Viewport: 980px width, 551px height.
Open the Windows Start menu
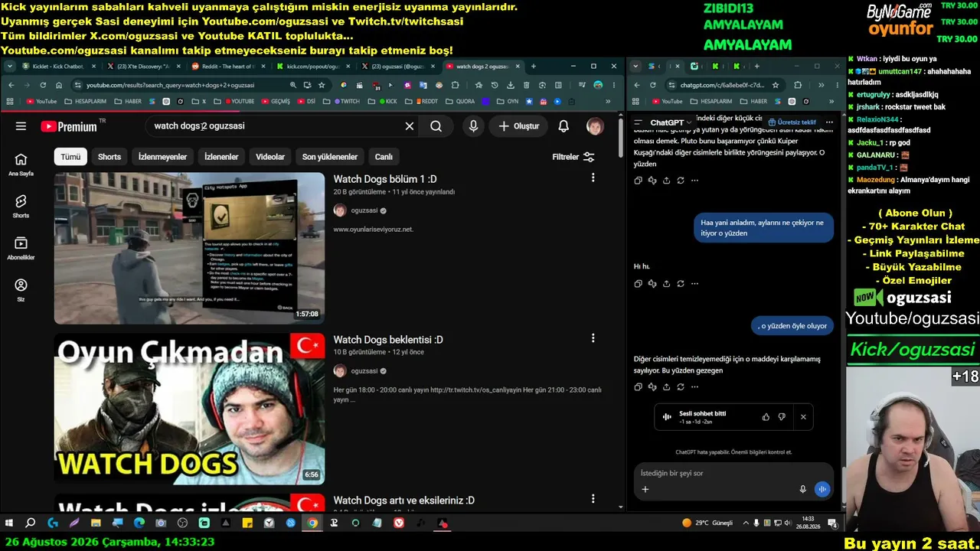coord(9,523)
